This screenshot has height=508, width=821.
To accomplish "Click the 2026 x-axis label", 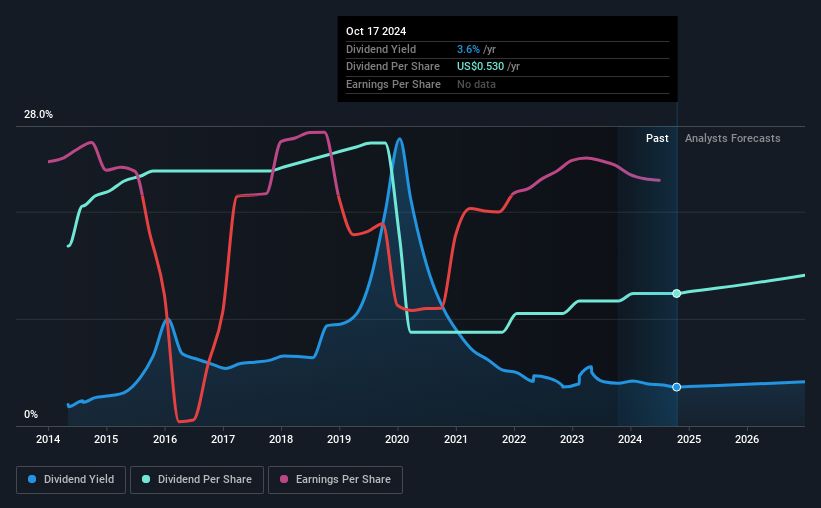I will click(x=747, y=439).
